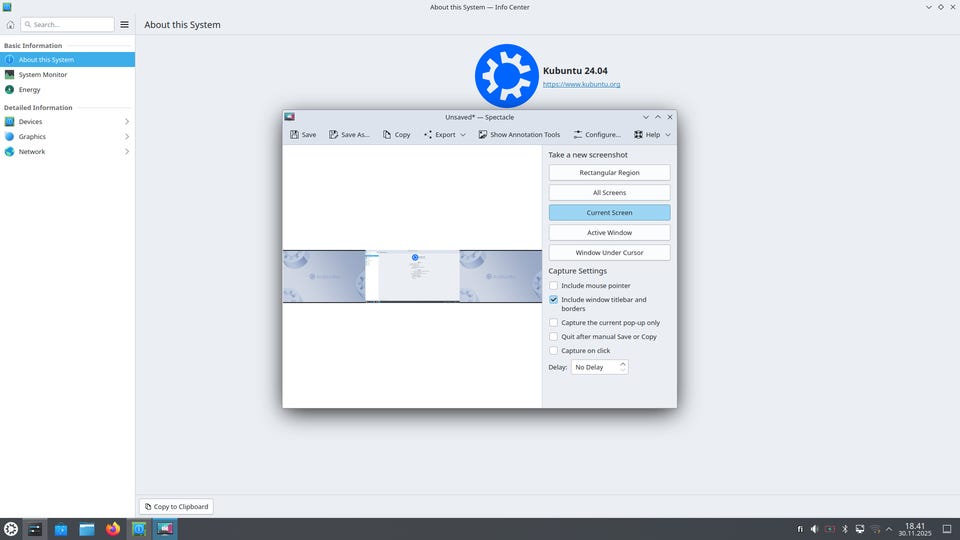Open the network Wi-Fi tray icon
The image size is (960, 540).
[x=875, y=529]
